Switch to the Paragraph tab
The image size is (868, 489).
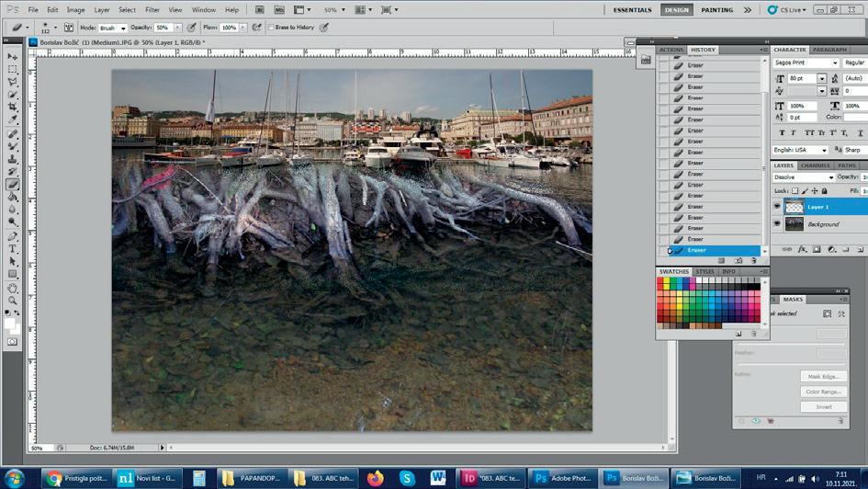829,50
